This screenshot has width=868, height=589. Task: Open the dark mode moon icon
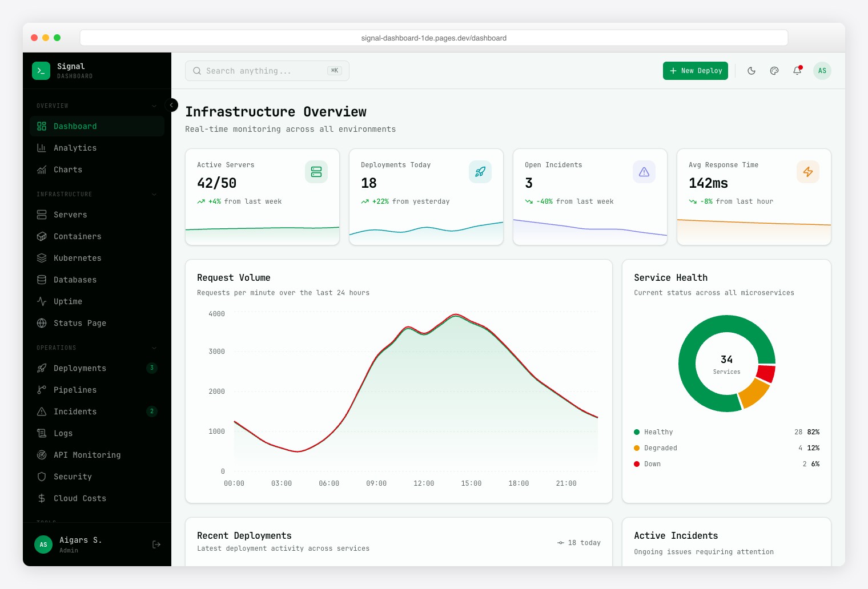point(752,71)
